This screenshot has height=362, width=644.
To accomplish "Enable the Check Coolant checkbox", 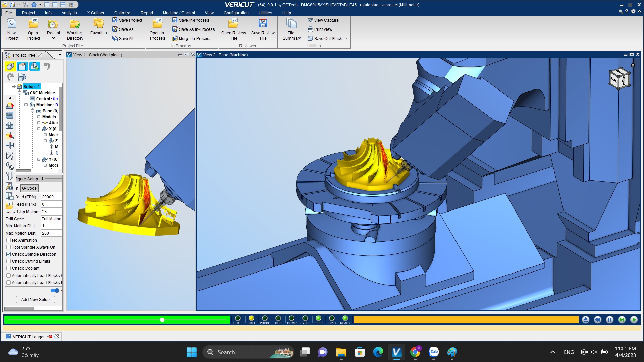I will (9, 268).
